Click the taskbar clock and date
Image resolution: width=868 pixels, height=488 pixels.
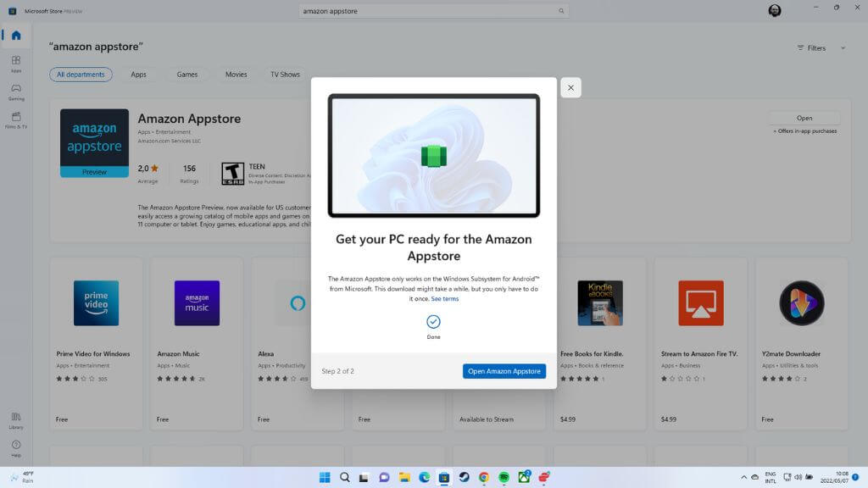tap(834, 477)
